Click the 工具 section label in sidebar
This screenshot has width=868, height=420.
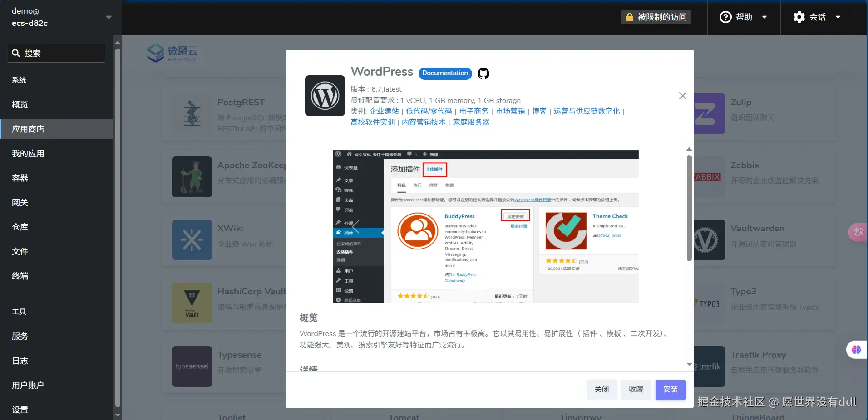pyautogui.click(x=19, y=312)
